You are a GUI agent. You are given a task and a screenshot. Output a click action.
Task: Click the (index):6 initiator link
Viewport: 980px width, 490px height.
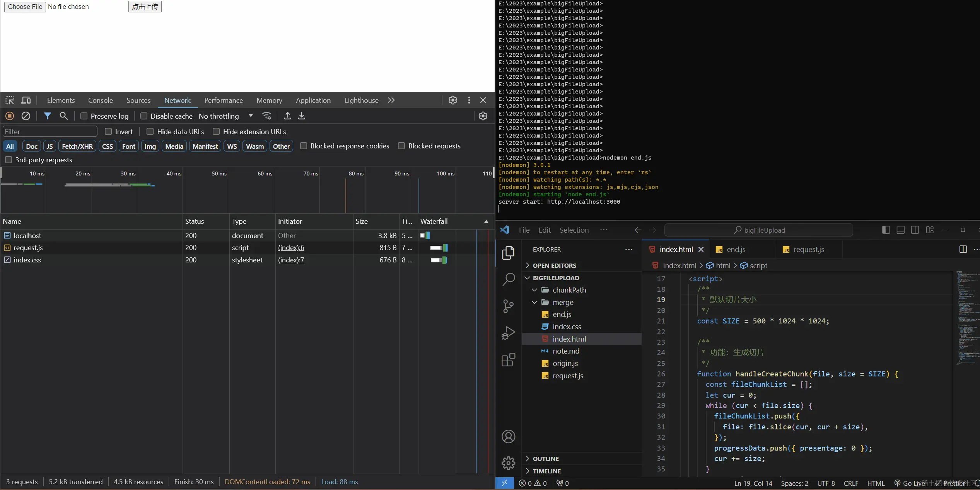pyautogui.click(x=291, y=248)
